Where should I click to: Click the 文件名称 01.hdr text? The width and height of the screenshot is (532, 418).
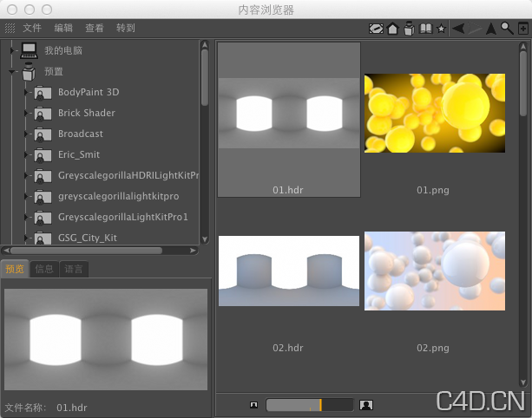point(46,408)
